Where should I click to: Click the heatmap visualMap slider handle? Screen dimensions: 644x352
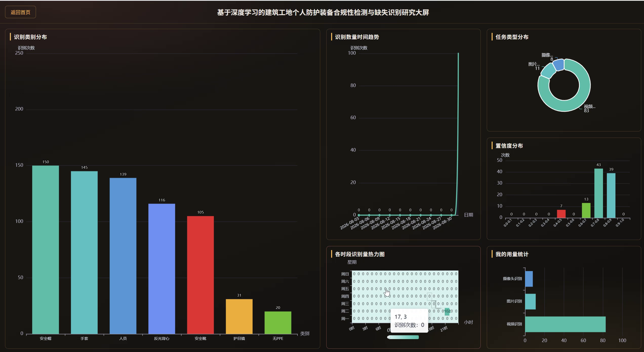pos(389,337)
